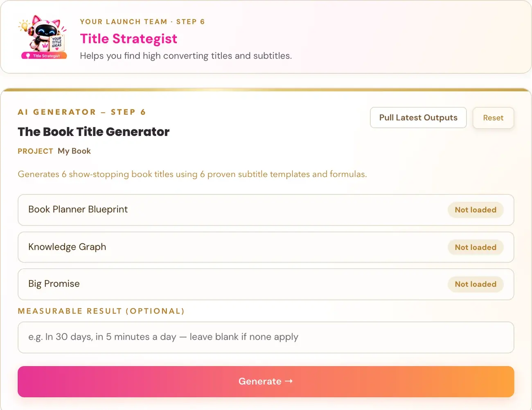Viewport: 532px width, 410px height.
Task: Select the Book Planner Blueprint row
Action: tap(266, 210)
